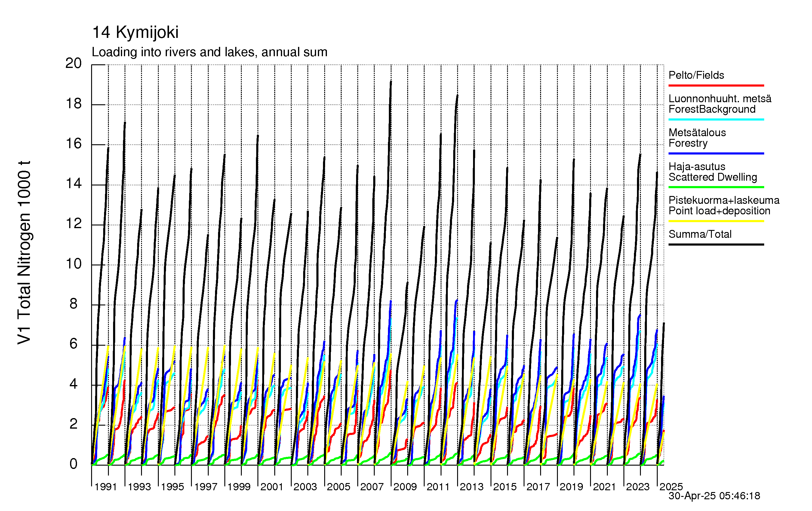Click the y-axis value 6
The height and width of the screenshot is (511, 812).
pyautogui.click(x=73, y=344)
